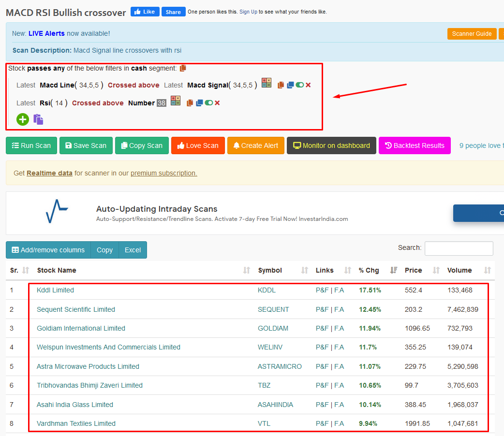Screen dimensions: 504x436
Task: Open P&F chart for Welspun Investments
Action: tap(322, 348)
